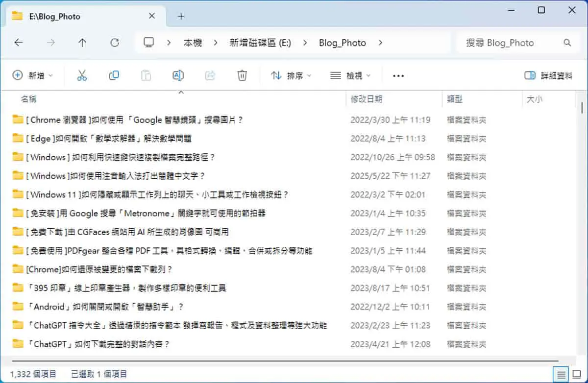Screen dimensions: 588x383
Task: Click the Cut scissors icon
Action: [x=82, y=75]
